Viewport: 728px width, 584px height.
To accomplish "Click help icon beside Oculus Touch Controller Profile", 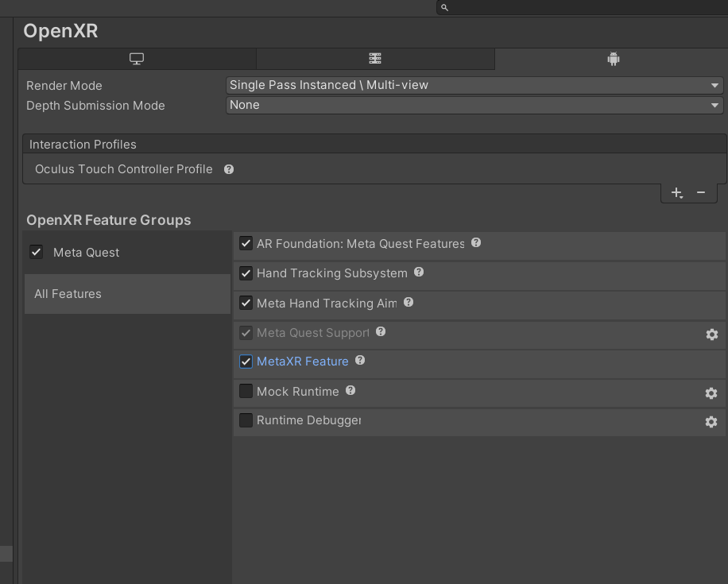I will coord(229,169).
